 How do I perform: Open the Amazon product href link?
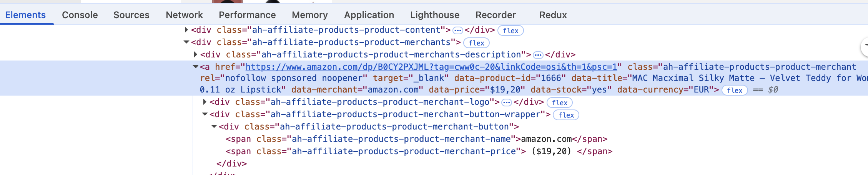(x=431, y=67)
